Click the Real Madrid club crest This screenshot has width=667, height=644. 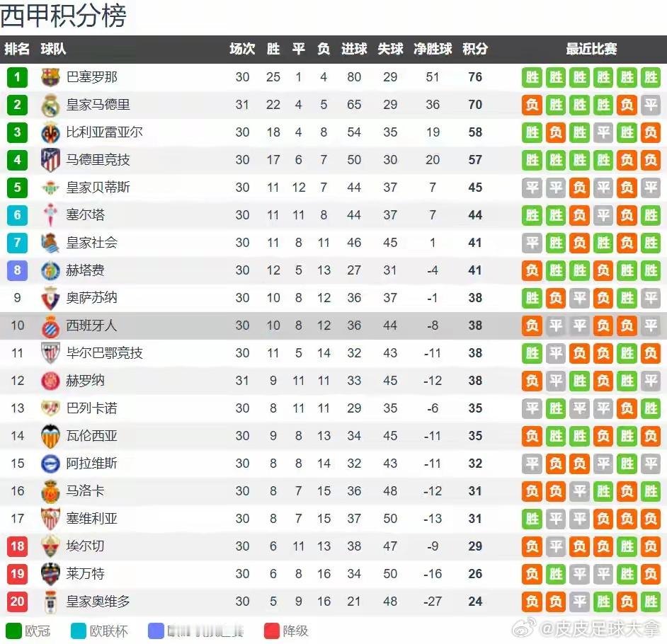coord(50,105)
